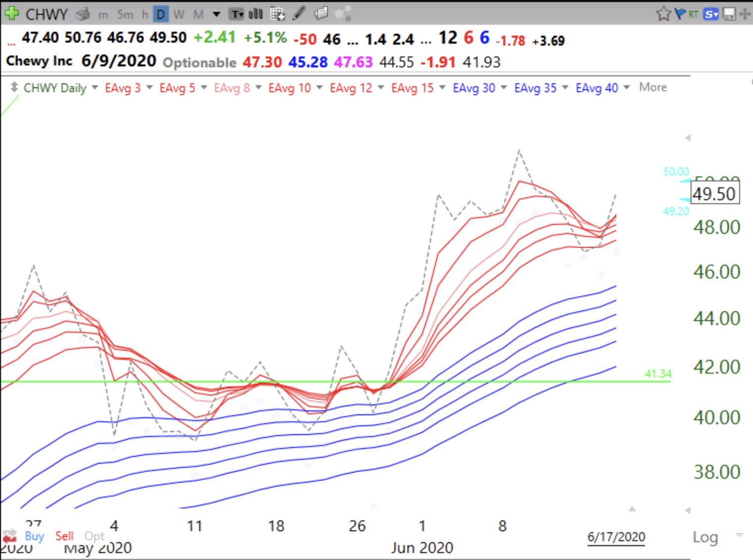The height and width of the screenshot is (560, 753).
Task: Open the blue 'S' dropdown
Action: (x=711, y=14)
